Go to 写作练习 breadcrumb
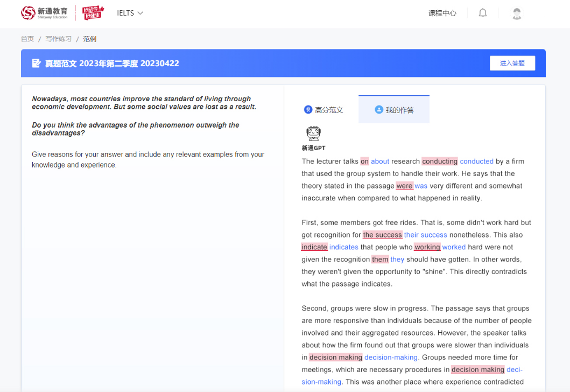The width and height of the screenshot is (570, 392). (59, 39)
